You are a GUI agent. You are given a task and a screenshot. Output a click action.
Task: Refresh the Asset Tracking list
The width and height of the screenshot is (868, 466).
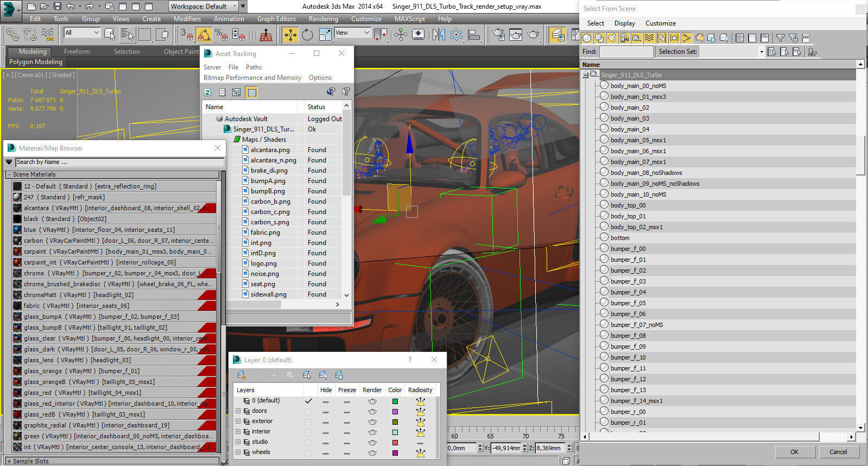point(208,92)
